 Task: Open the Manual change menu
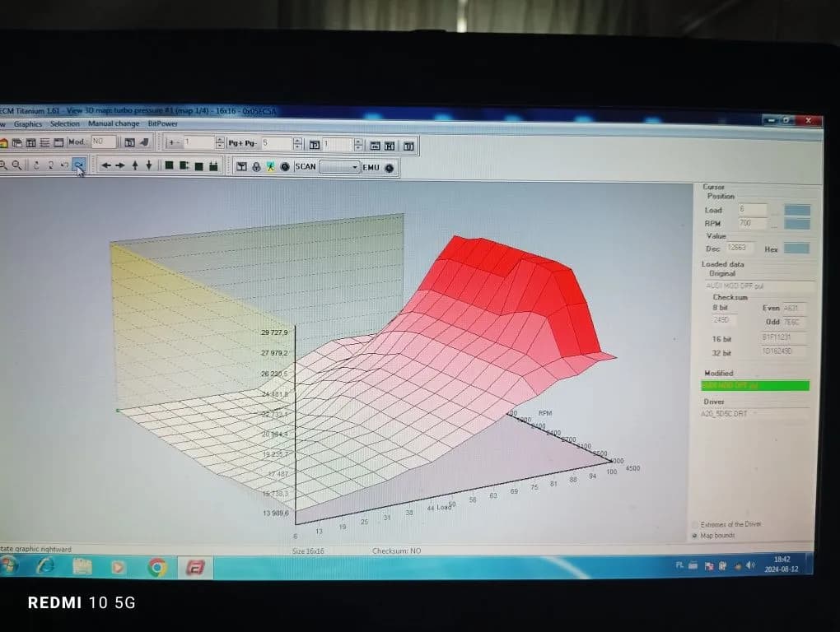point(114,124)
